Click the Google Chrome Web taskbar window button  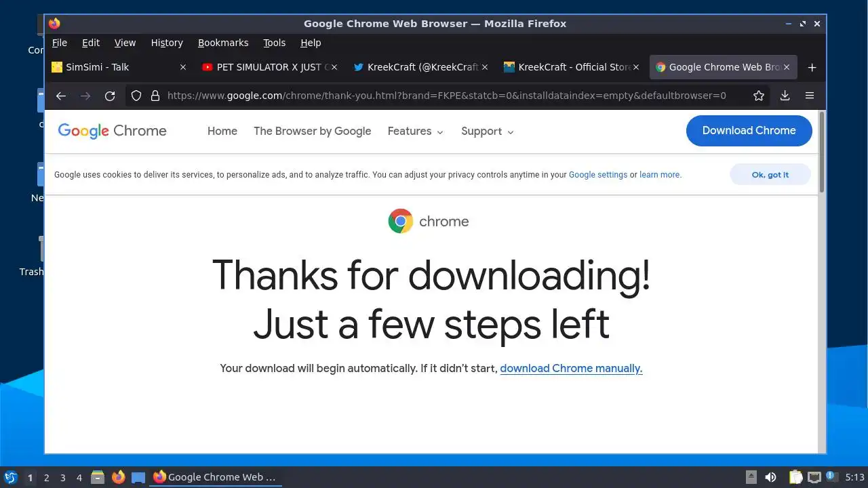pyautogui.click(x=215, y=477)
